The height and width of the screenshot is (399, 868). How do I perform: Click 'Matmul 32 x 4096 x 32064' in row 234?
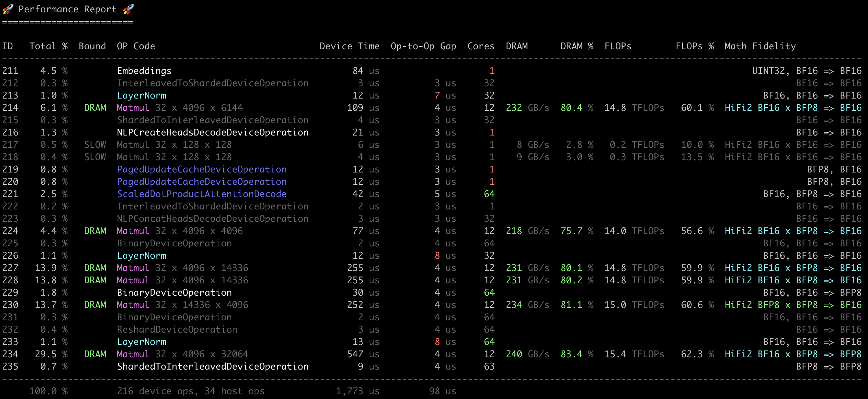tap(182, 354)
